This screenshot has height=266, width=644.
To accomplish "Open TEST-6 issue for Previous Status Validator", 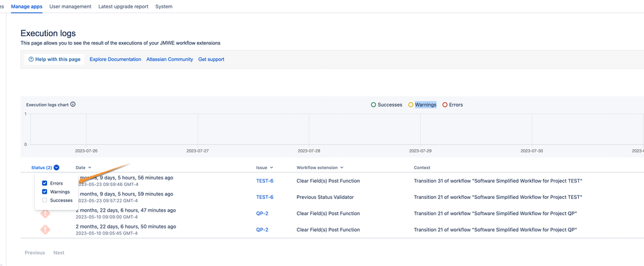I will (265, 197).
